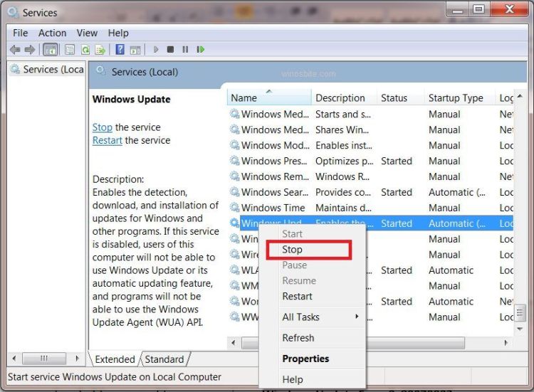Select the 'Windows Pres...' service row
534x392 pixels.
(x=370, y=161)
